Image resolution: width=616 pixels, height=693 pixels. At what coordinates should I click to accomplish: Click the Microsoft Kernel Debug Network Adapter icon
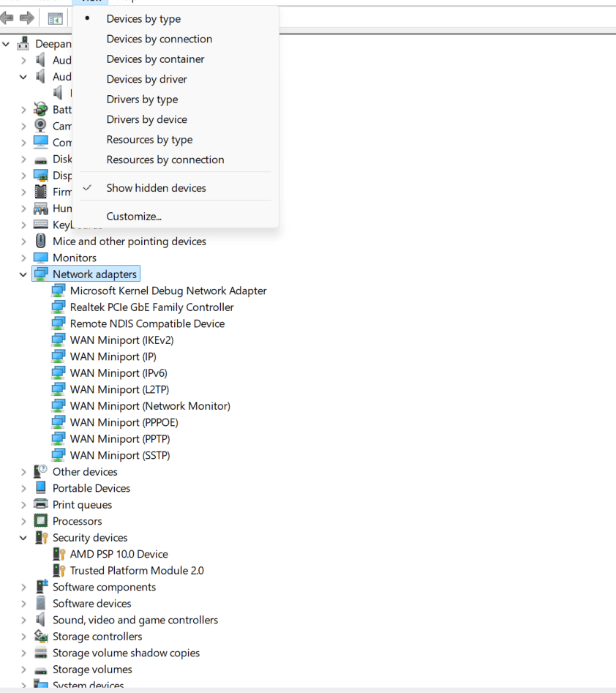click(x=59, y=291)
